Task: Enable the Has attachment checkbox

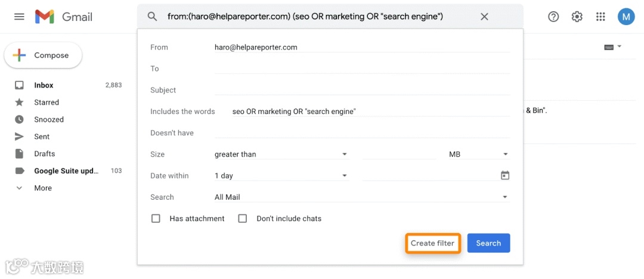Action: pos(156,219)
